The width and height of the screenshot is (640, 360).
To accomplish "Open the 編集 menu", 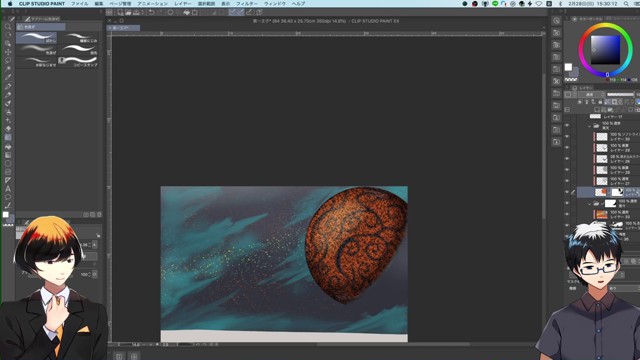I will click(99, 3).
